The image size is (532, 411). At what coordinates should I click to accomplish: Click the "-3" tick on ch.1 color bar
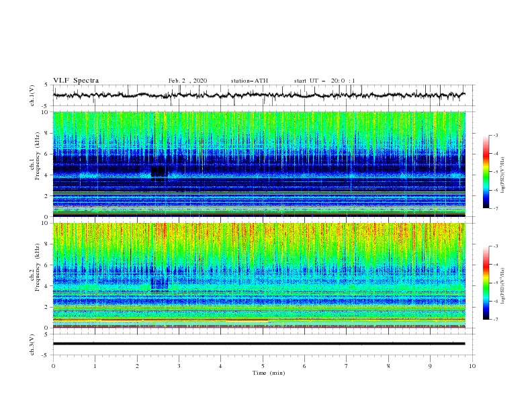495,135
